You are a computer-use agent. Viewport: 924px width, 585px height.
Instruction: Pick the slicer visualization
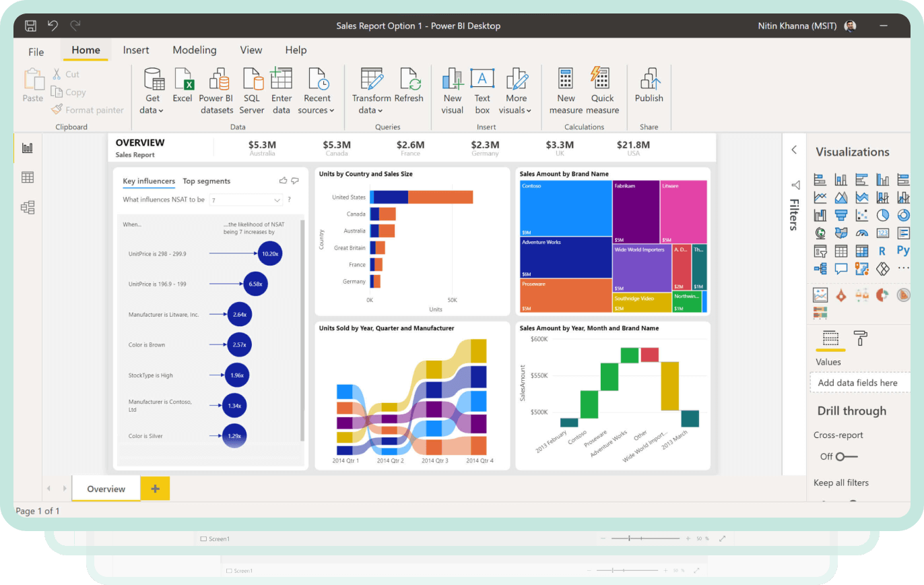click(x=820, y=251)
